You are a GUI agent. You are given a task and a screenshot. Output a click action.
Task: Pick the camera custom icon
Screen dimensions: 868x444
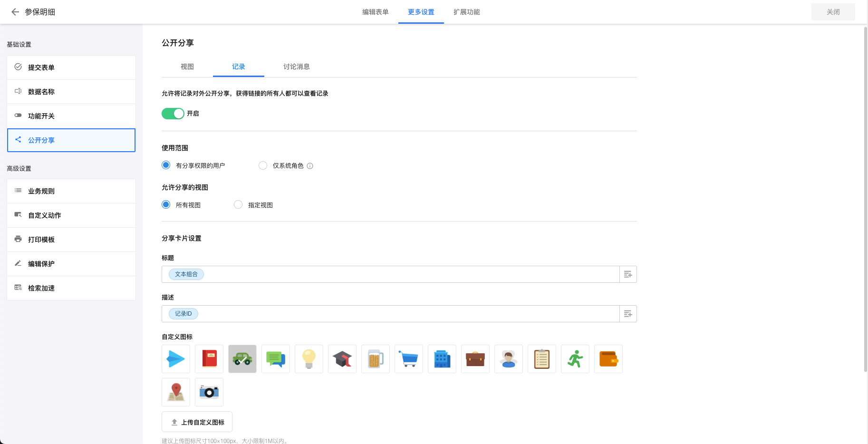[209, 392]
